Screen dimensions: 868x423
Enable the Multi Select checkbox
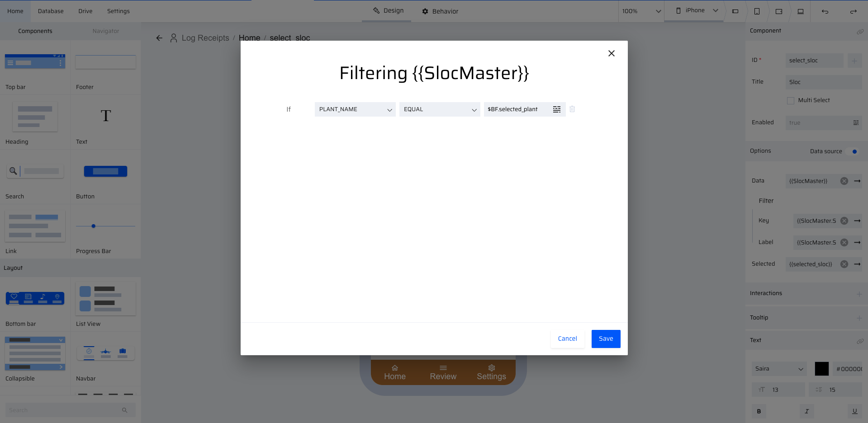(x=791, y=101)
